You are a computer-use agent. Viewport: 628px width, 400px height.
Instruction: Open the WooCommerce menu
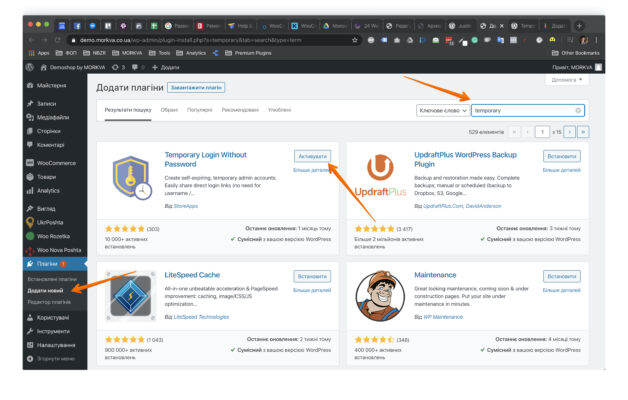pos(56,163)
